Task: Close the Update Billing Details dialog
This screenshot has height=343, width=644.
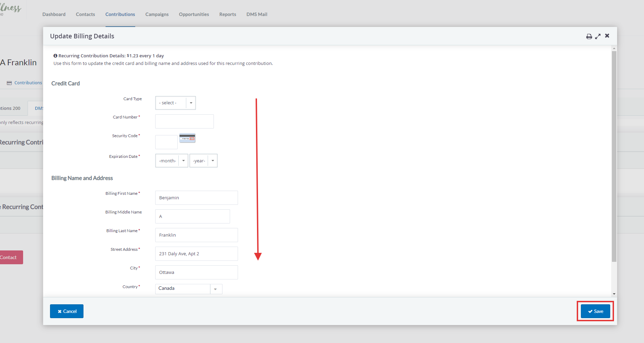Action: (x=607, y=36)
